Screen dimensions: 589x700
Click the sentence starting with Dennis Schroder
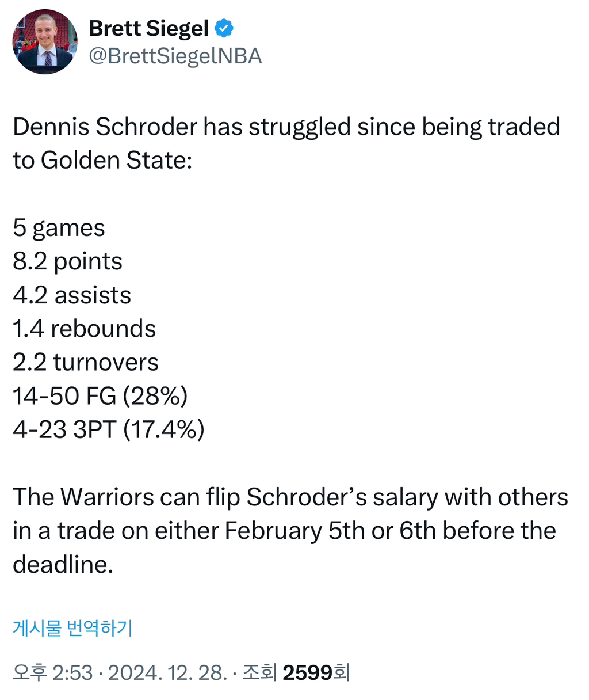pos(286,127)
